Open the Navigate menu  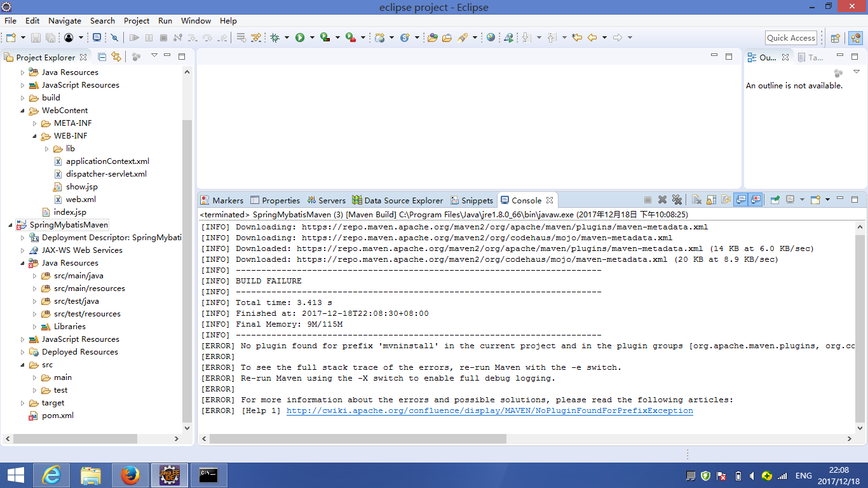(x=65, y=20)
